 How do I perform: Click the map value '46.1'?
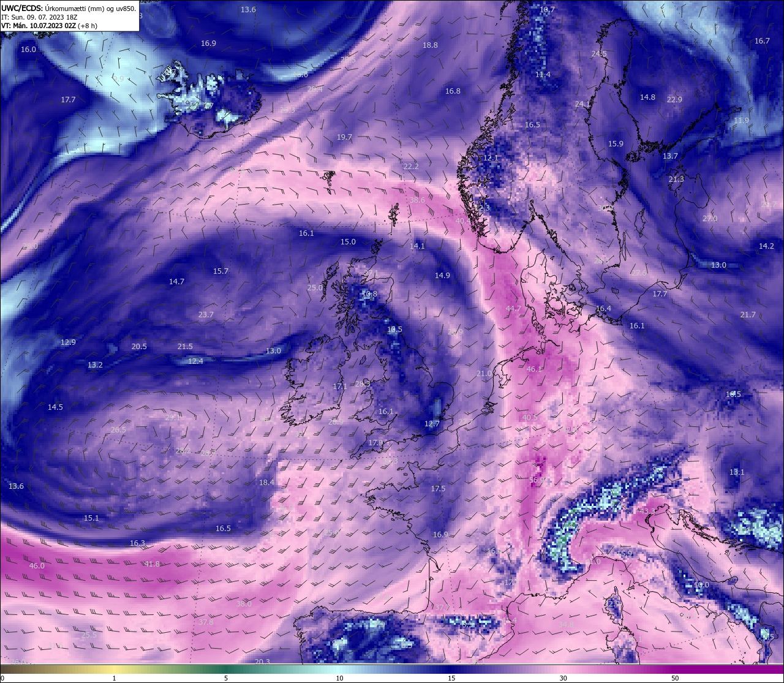point(534,369)
